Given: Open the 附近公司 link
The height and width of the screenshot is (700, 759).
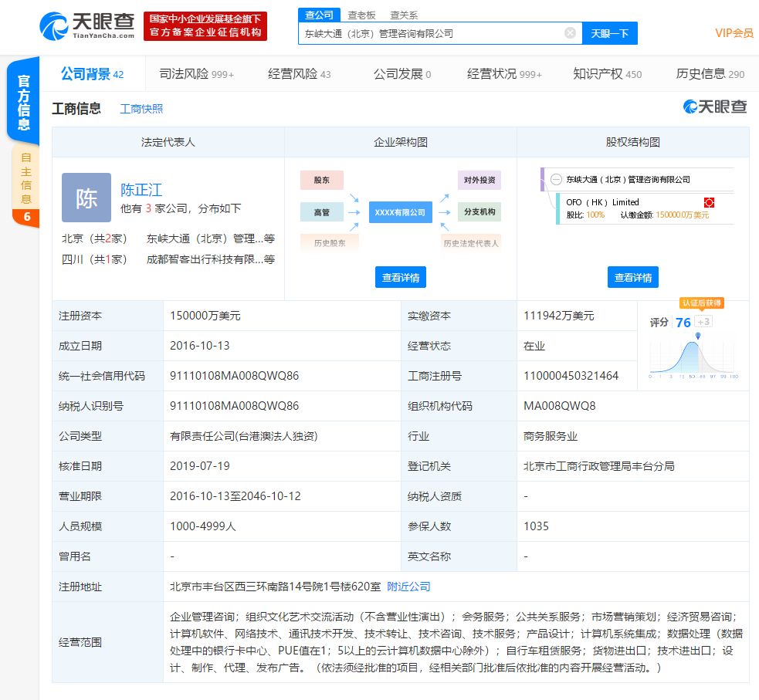Looking at the screenshot, I should (408, 587).
